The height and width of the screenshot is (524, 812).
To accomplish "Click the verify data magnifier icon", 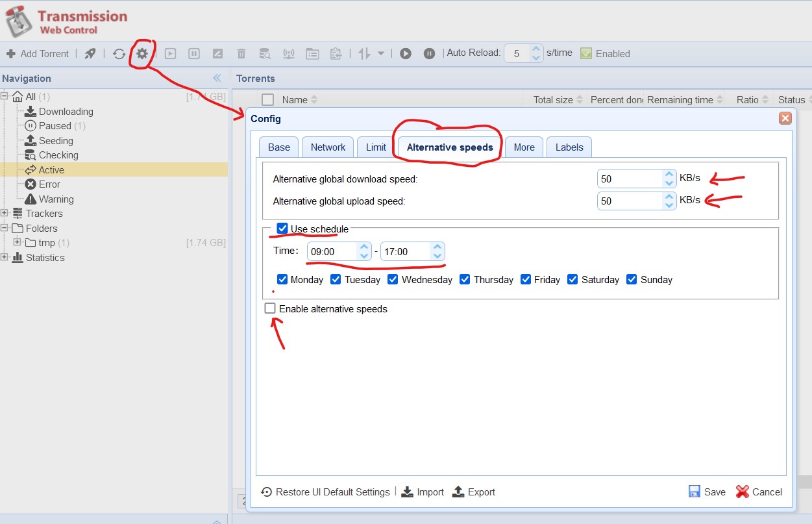I will click(x=265, y=54).
